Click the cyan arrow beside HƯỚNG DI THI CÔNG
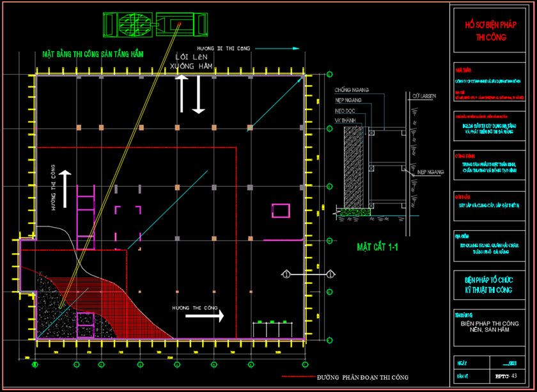The width and height of the screenshot is (537, 392). 279,48
